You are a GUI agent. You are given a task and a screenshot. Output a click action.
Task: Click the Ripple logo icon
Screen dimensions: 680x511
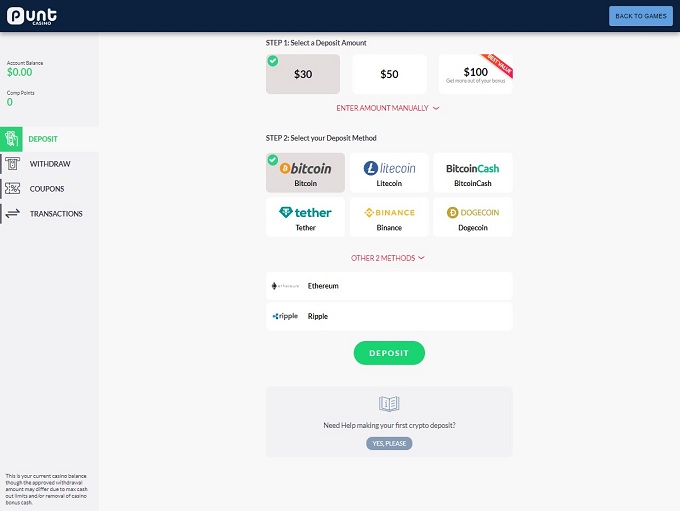(285, 316)
